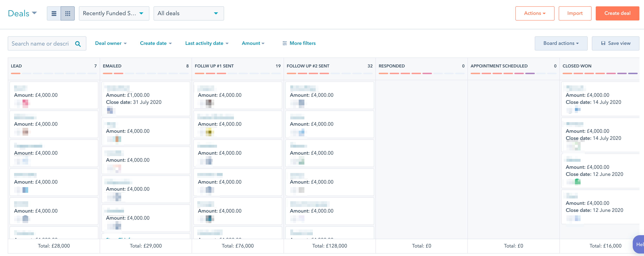
Task: Open the Help chat bubble
Action: (639, 244)
